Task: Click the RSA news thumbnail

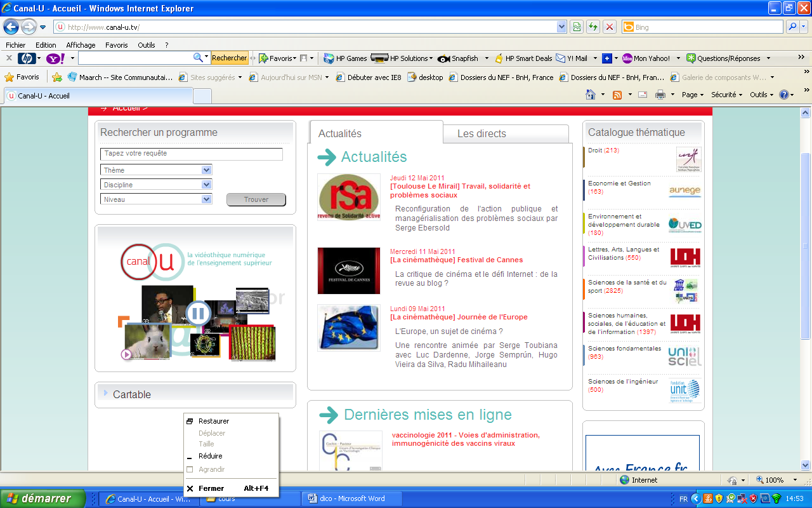Action: [349, 197]
